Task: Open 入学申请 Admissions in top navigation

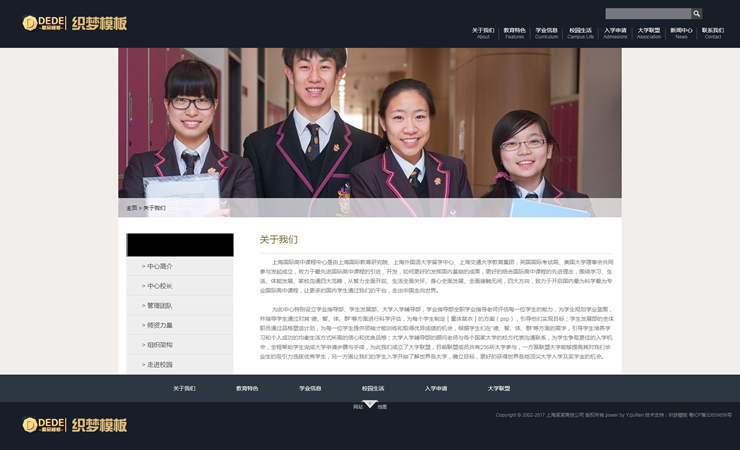Action: 615,33
